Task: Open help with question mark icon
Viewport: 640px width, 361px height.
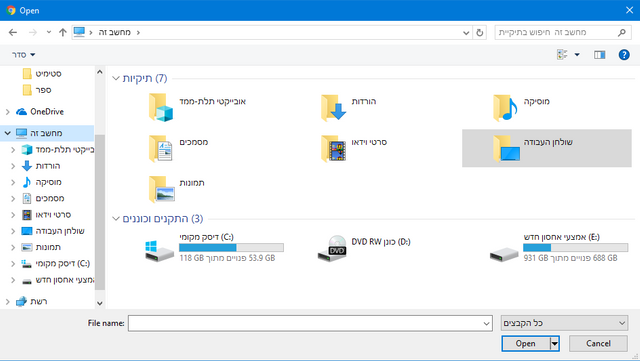Action: 624,55
